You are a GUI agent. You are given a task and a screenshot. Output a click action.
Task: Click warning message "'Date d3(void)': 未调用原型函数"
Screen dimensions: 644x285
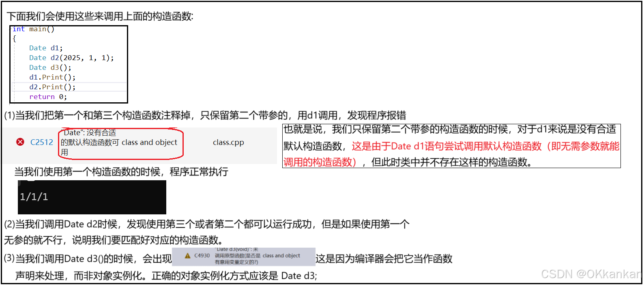point(238,256)
